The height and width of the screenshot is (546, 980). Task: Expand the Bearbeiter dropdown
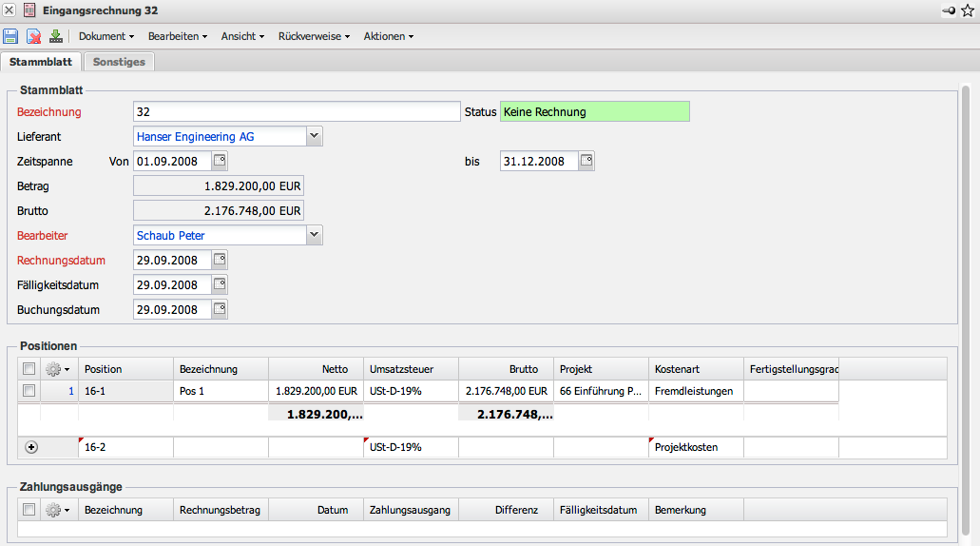point(315,235)
